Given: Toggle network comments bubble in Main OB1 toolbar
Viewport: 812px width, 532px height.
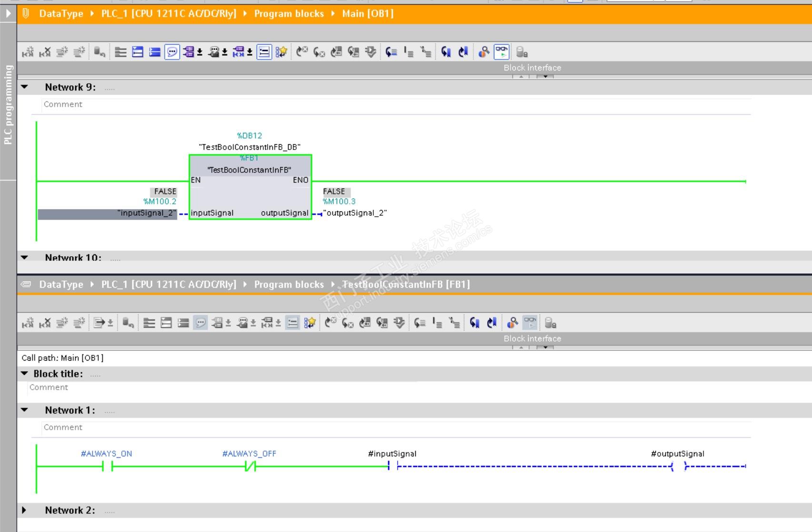Looking at the screenshot, I should (x=172, y=52).
